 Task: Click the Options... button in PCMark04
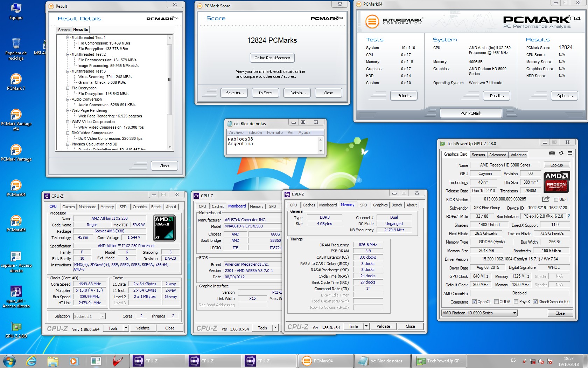coord(565,96)
